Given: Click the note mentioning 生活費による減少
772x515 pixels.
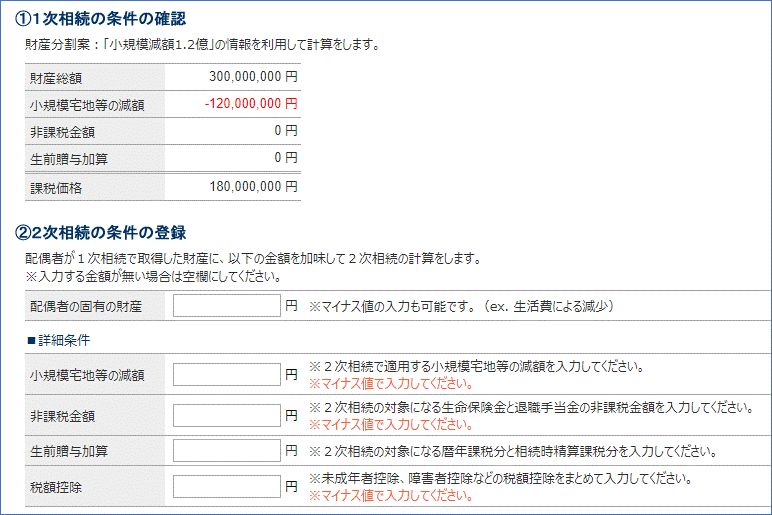Looking at the screenshot, I should click(x=459, y=306).
